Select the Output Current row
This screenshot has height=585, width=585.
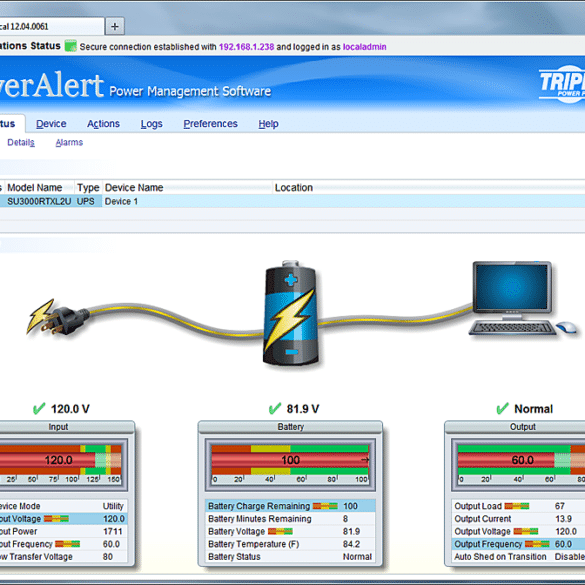pos(518,519)
